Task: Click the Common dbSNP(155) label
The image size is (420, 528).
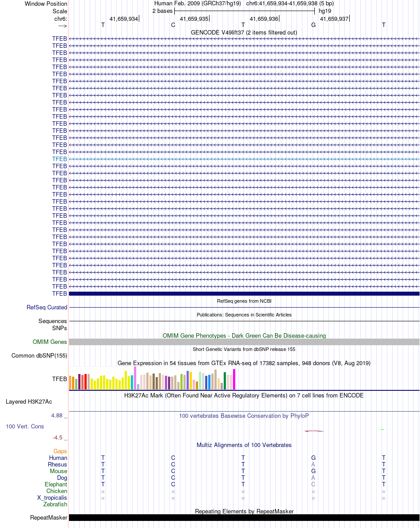Action: coord(39,355)
